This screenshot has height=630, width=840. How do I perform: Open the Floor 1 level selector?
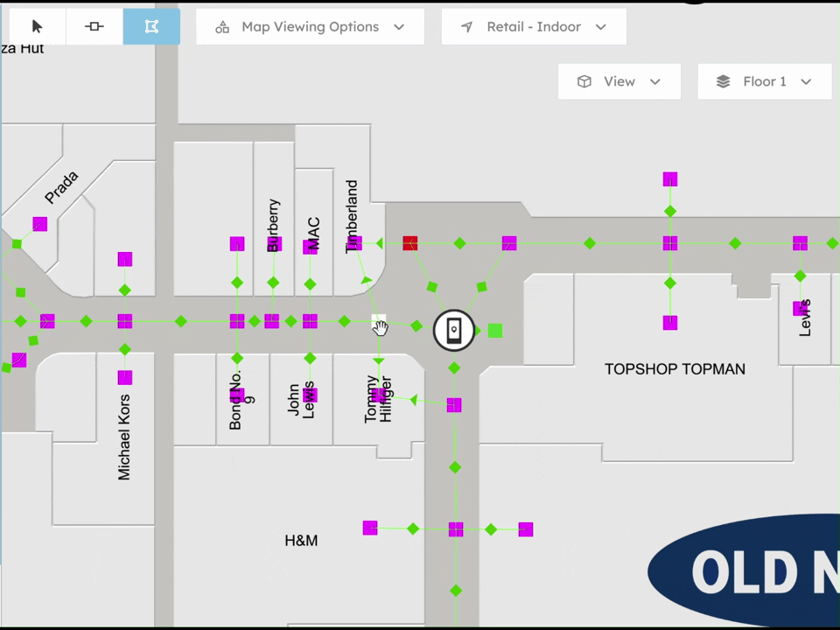(765, 81)
